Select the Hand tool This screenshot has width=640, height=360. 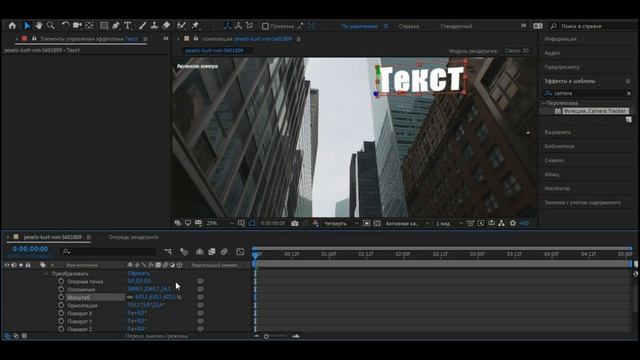click(x=39, y=26)
